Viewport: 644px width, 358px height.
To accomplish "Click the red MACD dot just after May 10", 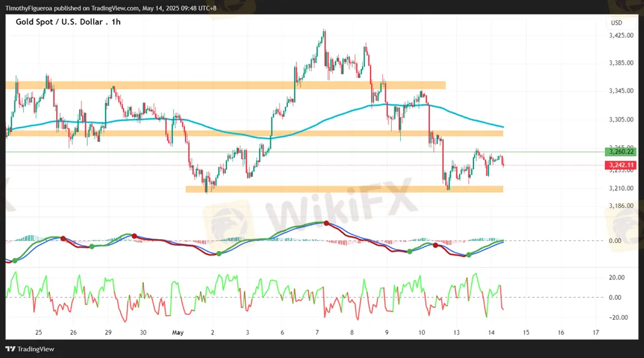I will [435, 246].
